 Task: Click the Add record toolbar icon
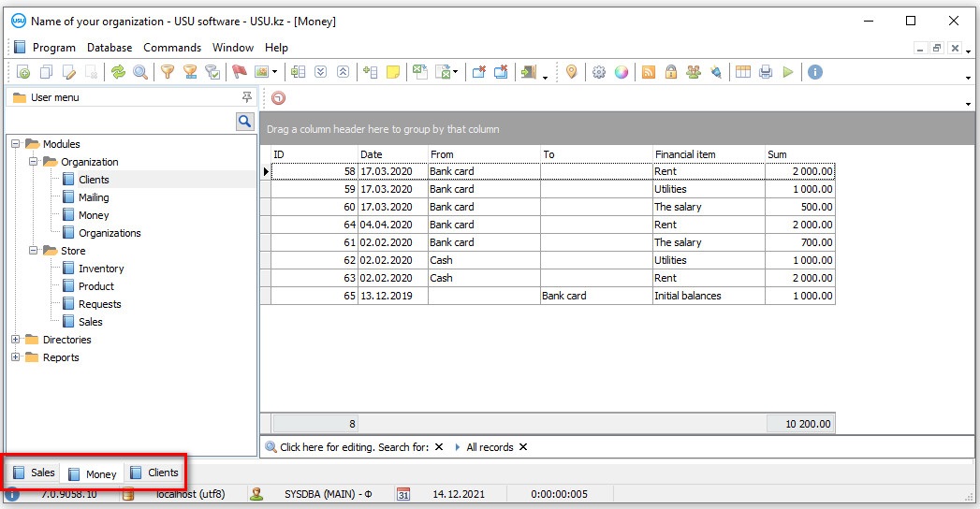tap(23, 72)
